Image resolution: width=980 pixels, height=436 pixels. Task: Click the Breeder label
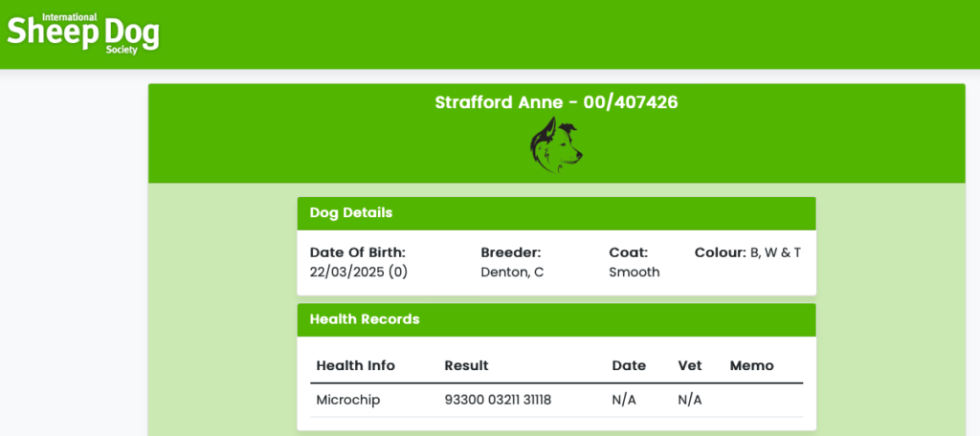point(510,253)
